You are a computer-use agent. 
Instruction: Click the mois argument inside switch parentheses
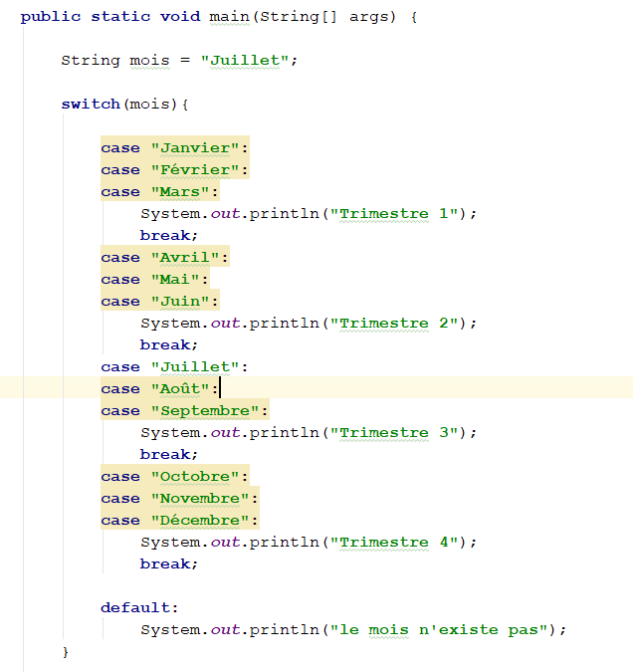pos(149,104)
